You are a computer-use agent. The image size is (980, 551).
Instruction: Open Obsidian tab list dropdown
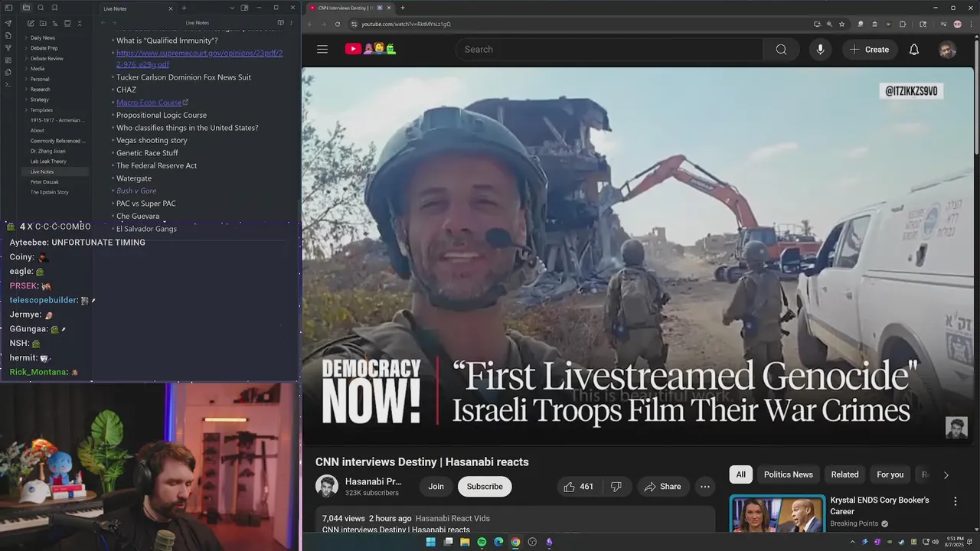coord(232,8)
